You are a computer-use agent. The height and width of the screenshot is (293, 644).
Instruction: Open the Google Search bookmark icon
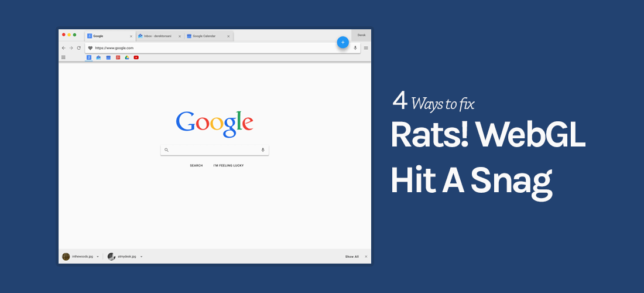(89, 57)
